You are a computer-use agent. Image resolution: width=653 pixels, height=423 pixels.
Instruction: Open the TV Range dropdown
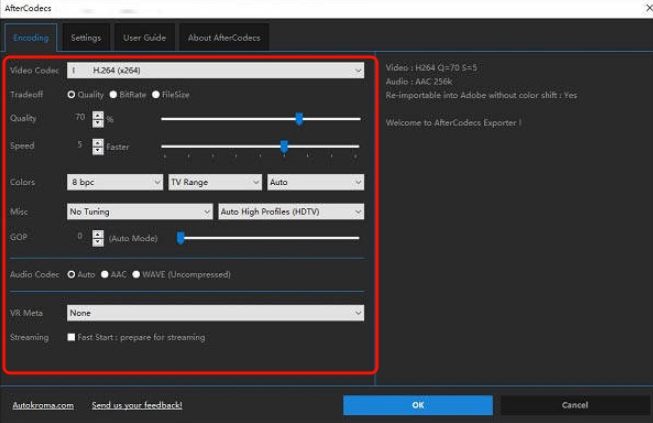pyautogui.click(x=214, y=183)
